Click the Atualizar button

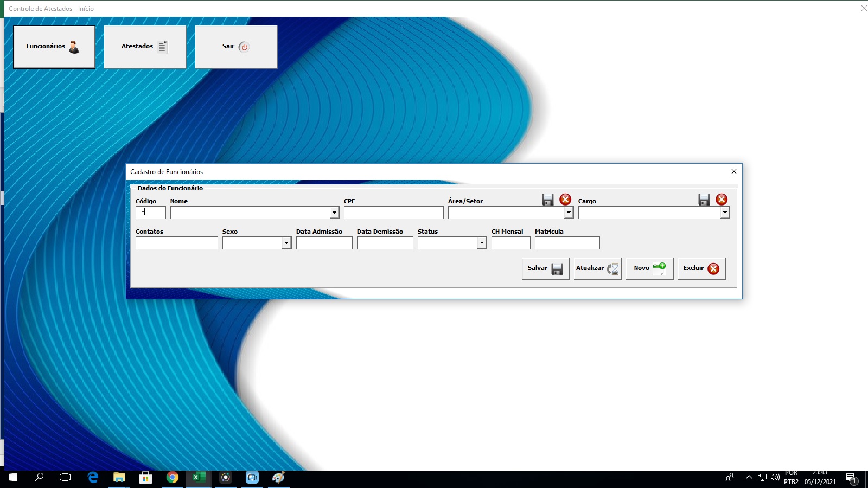[x=597, y=268]
